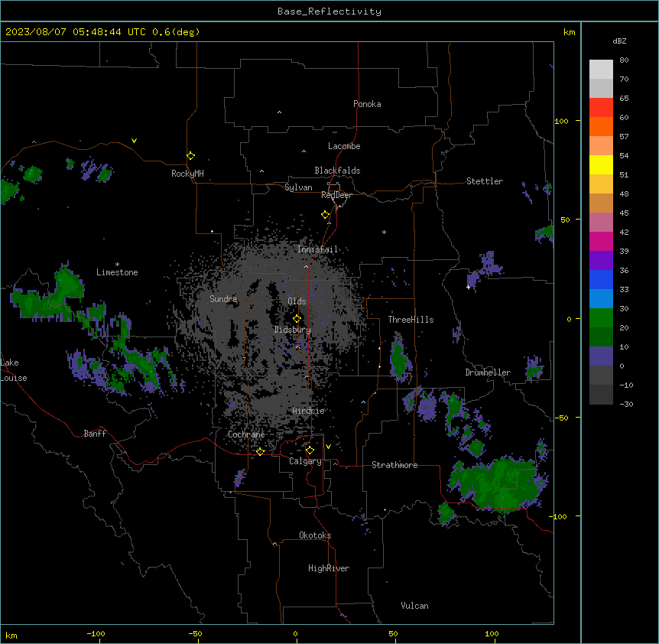Pick the green swatch between 30 and 20
The width and height of the screenshot is (659, 644).
[x=601, y=318]
